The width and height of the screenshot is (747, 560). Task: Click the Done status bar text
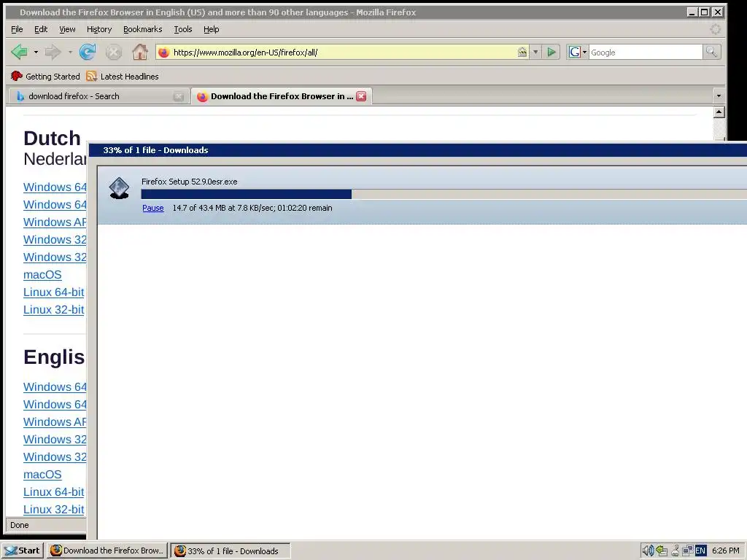20,525
